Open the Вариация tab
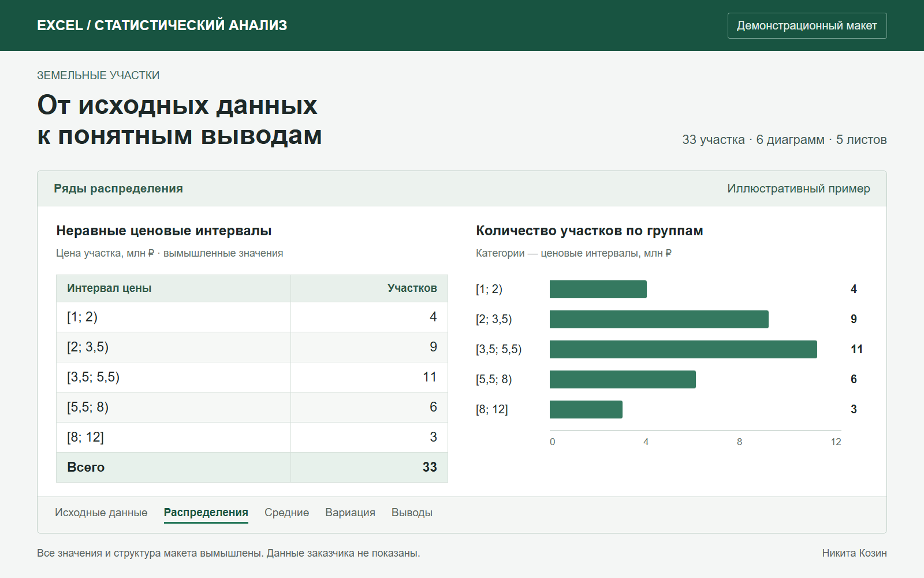Image resolution: width=924 pixels, height=578 pixels. [350, 513]
